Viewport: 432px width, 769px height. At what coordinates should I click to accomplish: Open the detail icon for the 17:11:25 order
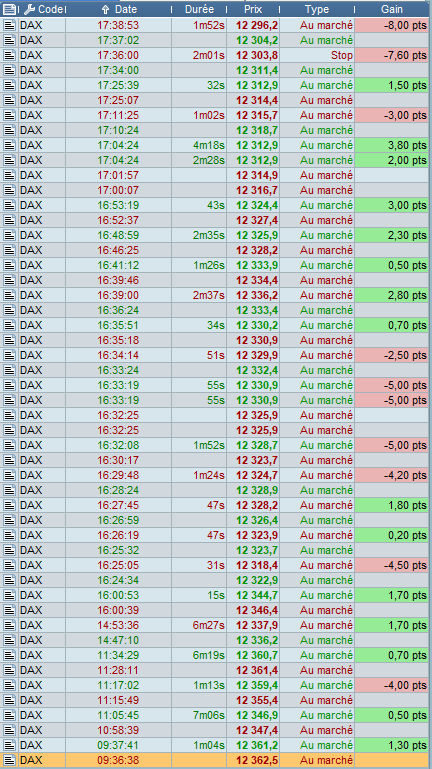pyautogui.click(x=9, y=115)
